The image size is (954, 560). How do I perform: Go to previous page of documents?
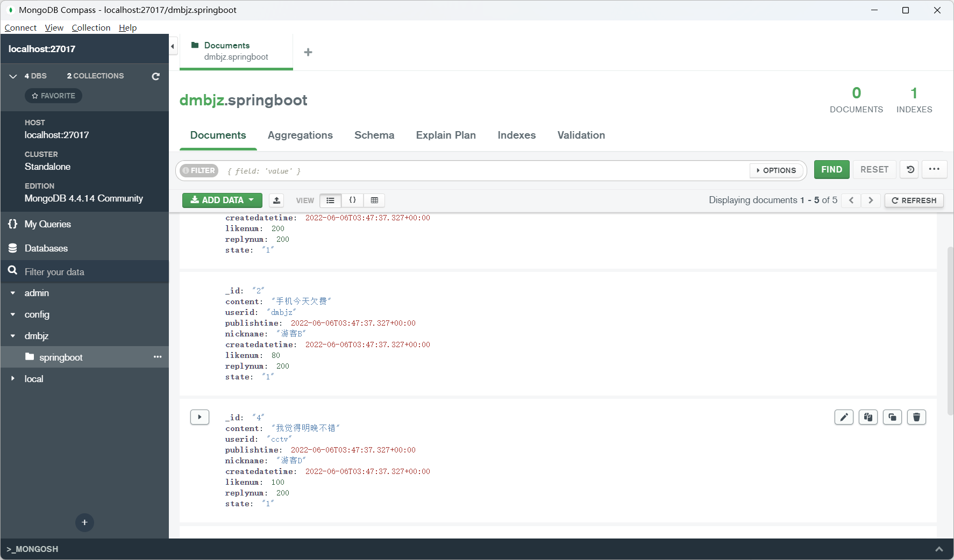coord(851,200)
